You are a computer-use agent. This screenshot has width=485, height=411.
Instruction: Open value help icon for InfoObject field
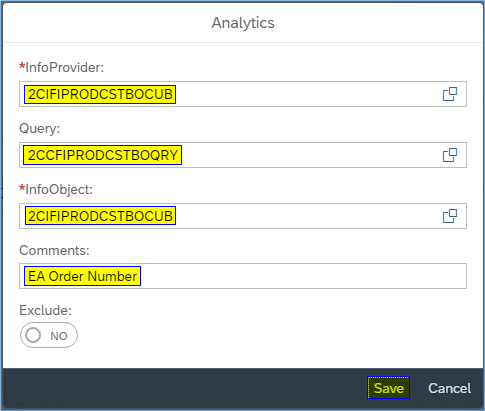(450, 216)
